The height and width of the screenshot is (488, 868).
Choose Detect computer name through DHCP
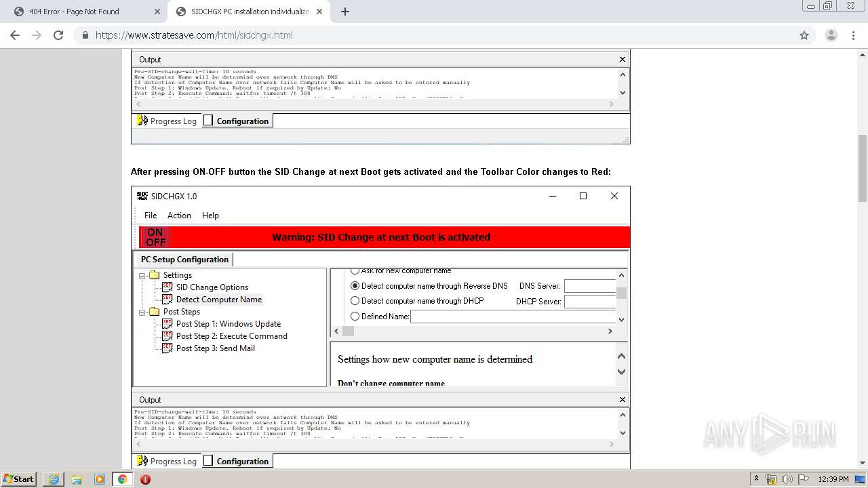[x=355, y=301]
